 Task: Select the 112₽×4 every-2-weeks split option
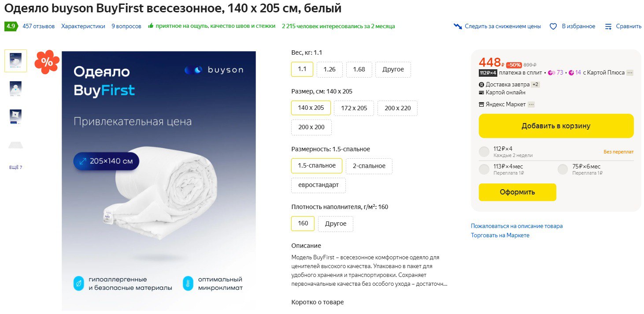(484, 152)
